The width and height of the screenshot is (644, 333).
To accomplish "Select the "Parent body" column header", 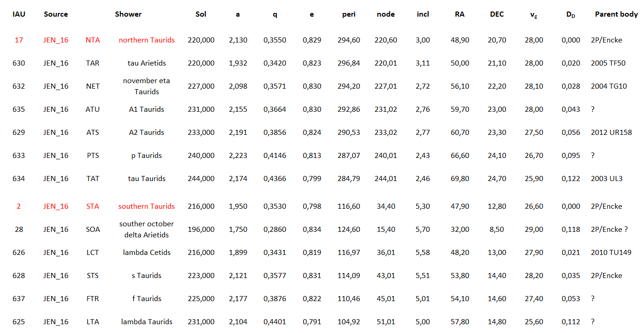I will tap(616, 14).
